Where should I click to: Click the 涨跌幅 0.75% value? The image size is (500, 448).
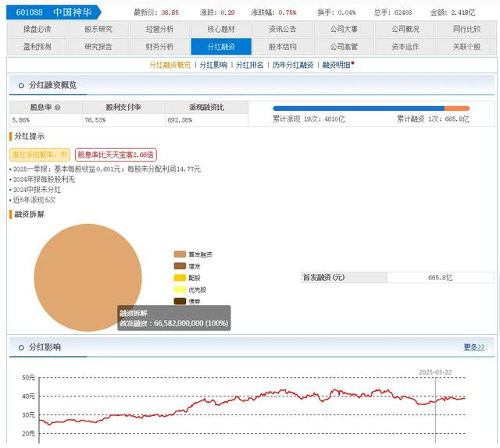[x=287, y=12]
